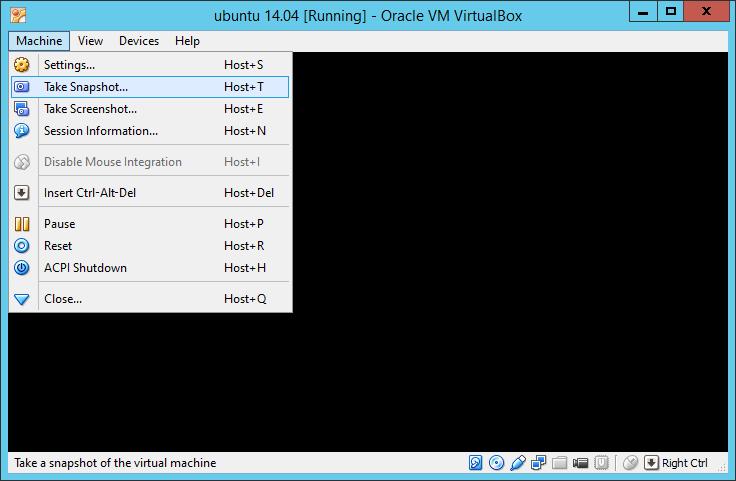
Task: Click the Right Ctrl host key label
Action: [685, 463]
